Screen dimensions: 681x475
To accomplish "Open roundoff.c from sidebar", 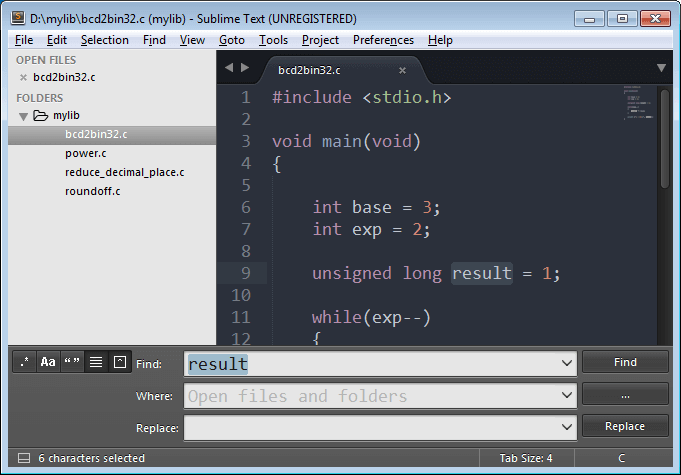I will click(x=93, y=191).
